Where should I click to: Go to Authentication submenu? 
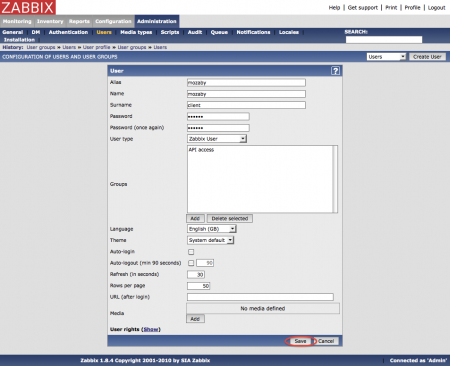(x=68, y=32)
